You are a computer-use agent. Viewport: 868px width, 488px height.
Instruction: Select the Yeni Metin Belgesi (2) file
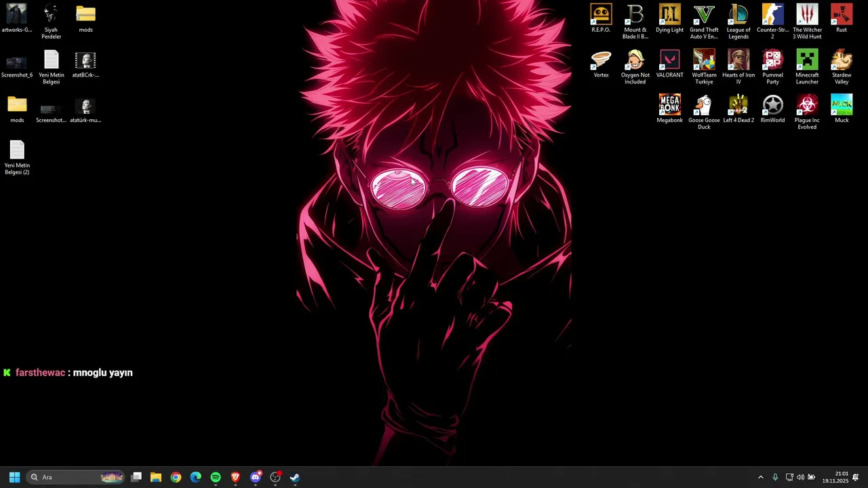tap(17, 158)
